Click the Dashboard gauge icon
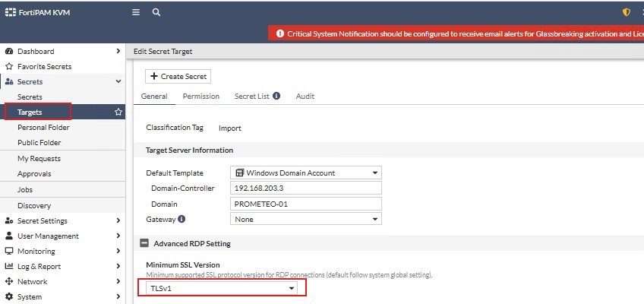Viewport: 644px width, 304px height. pyautogui.click(x=9, y=52)
